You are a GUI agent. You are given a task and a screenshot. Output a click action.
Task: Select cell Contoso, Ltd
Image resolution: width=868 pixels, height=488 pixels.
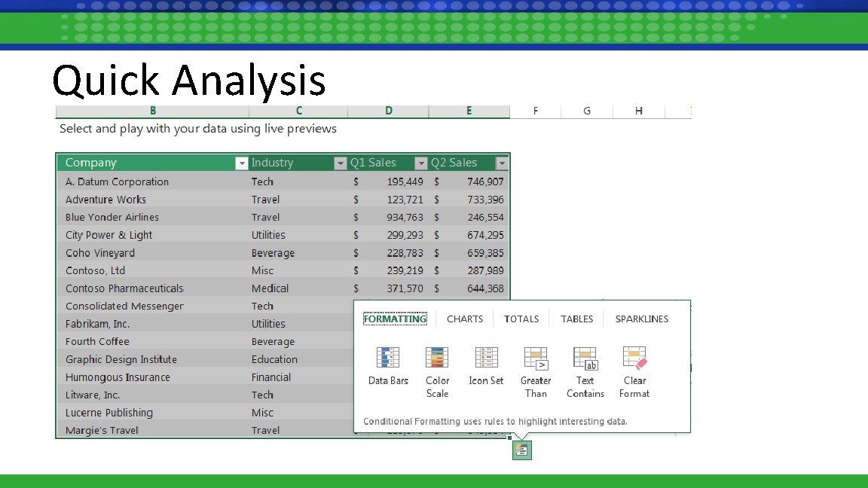click(x=153, y=270)
